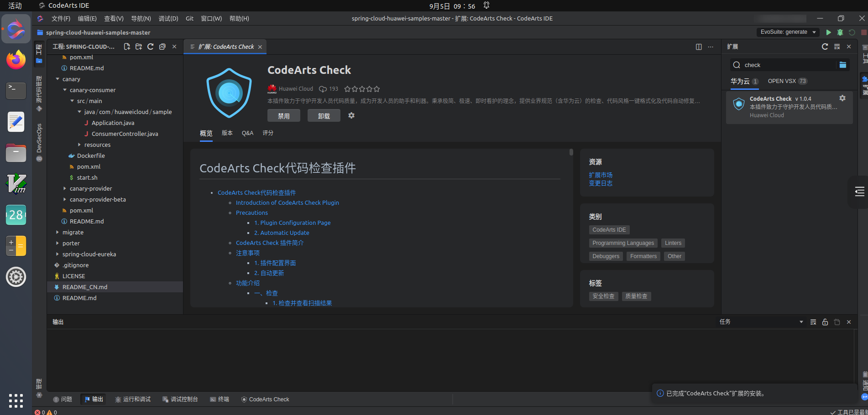
Task: Create a new folder in the project explorer
Action: pyautogui.click(x=139, y=47)
